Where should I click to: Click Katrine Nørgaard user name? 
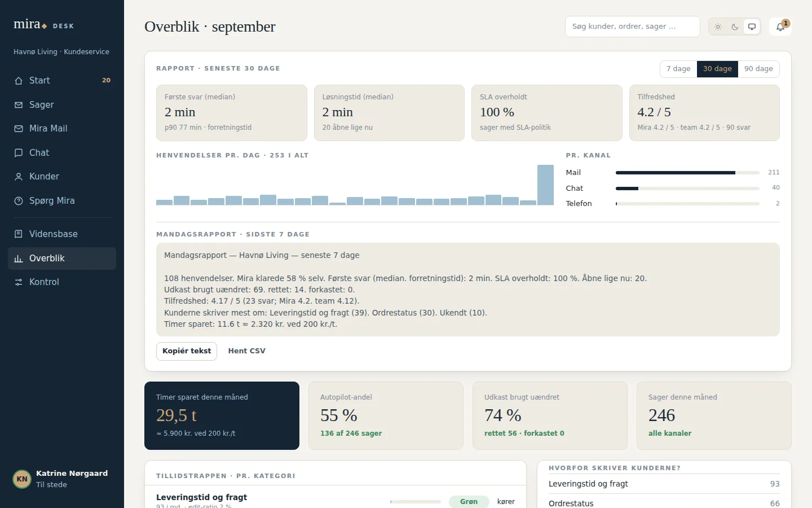click(x=72, y=474)
